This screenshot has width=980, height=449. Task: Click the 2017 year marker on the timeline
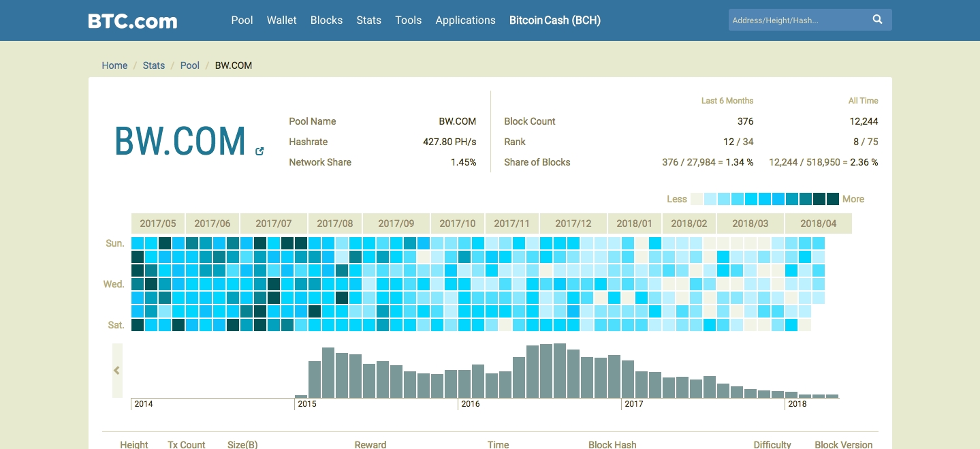tap(634, 404)
